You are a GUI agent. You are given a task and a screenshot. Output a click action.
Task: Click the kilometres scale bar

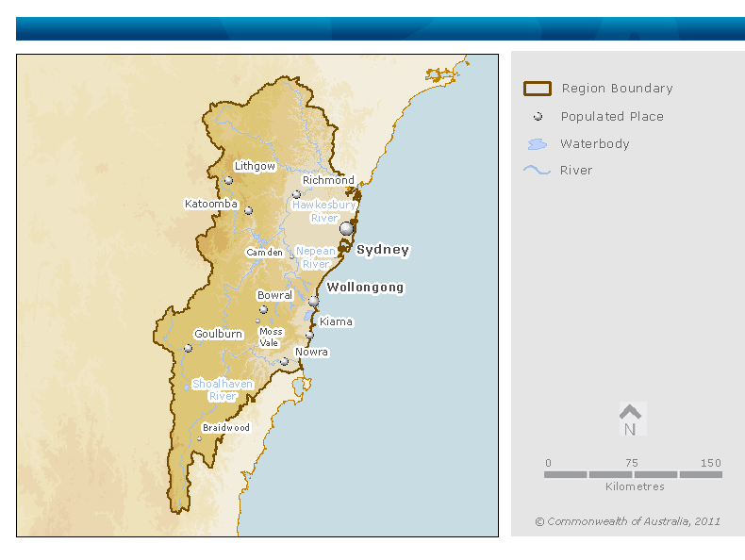click(x=633, y=474)
